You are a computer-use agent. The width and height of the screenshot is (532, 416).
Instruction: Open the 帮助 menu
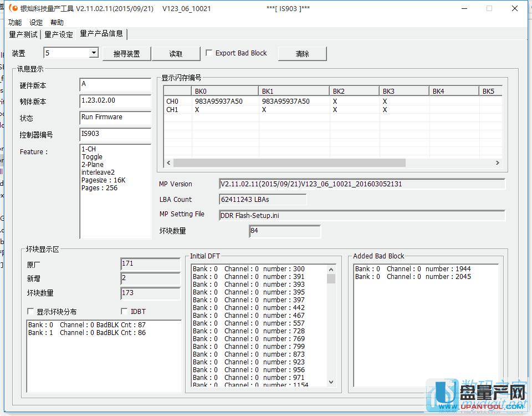pyautogui.click(x=57, y=23)
